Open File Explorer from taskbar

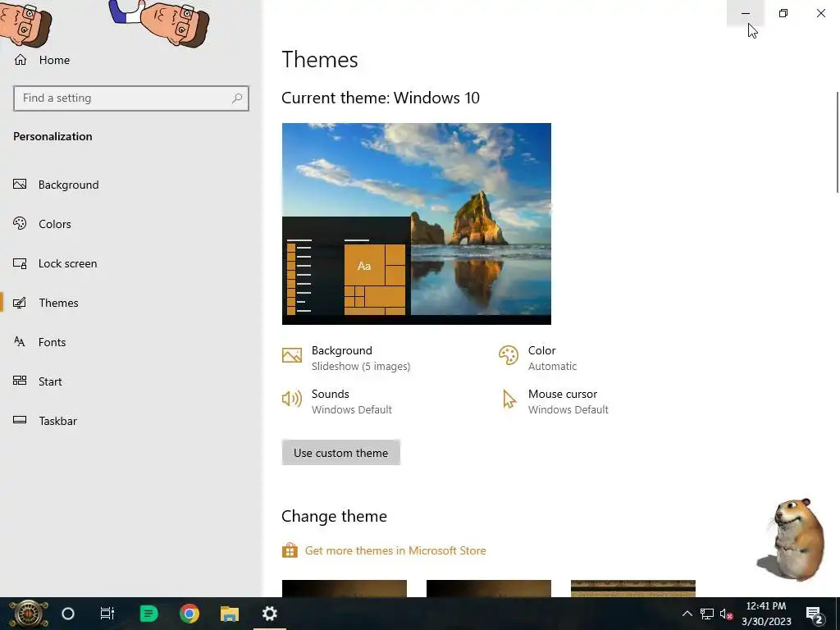coord(230,614)
